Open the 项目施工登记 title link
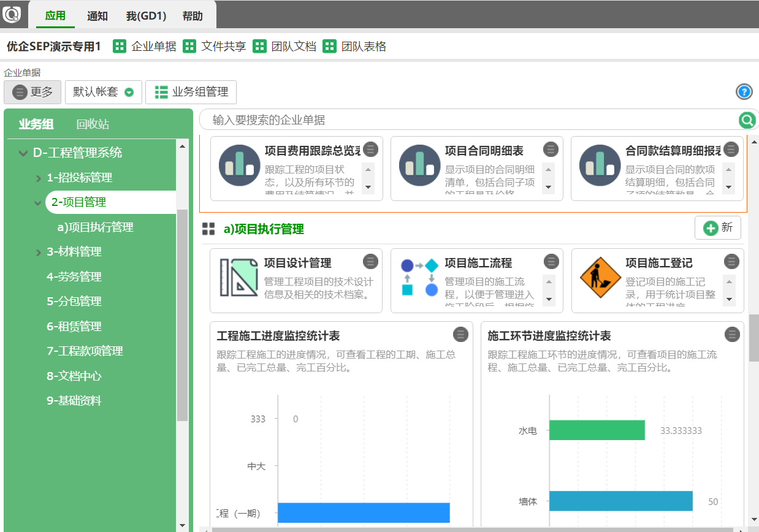The width and height of the screenshot is (759, 532). (659, 263)
